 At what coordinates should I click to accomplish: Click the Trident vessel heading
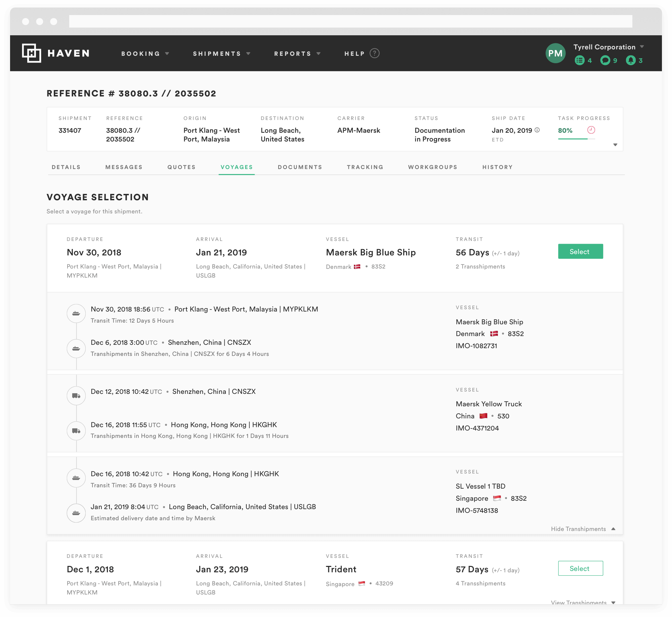[341, 569]
